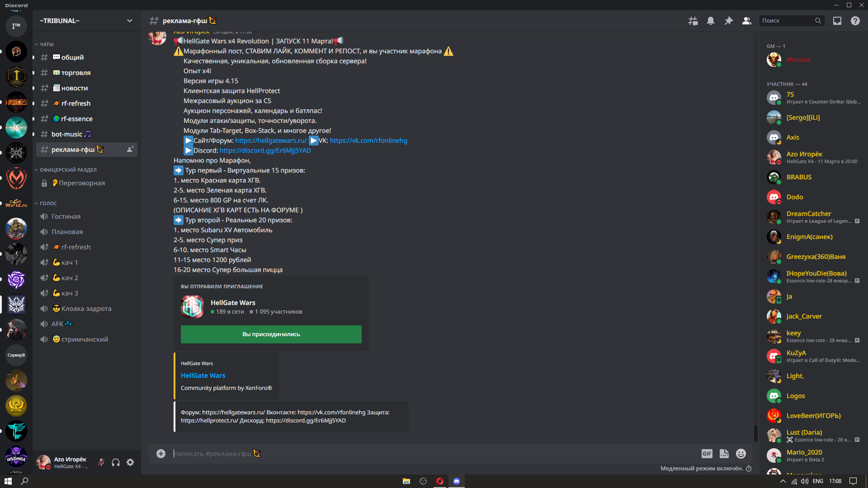
Task: Open the Help question mark icon
Action: click(x=855, y=21)
